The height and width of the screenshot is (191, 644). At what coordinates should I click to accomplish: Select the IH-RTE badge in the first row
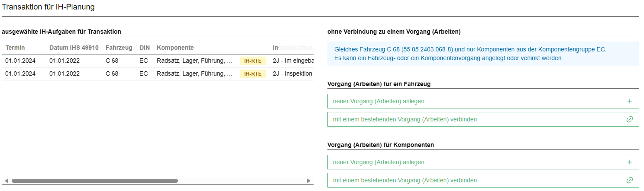click(x=252, y=61)
